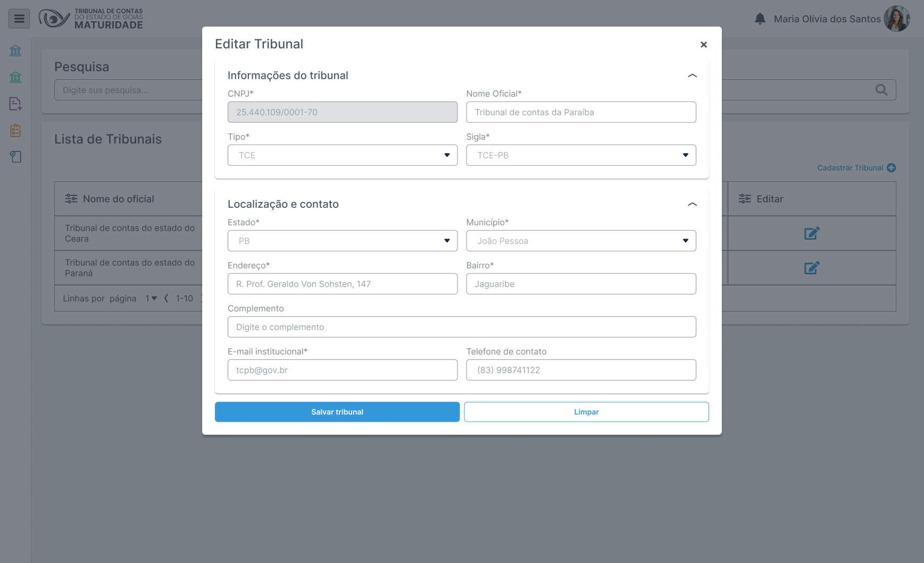The image size is (924, 563).
Task: Close the Editar Tribunal dialog
Action: pyautogui.click(x=703, y=45)
